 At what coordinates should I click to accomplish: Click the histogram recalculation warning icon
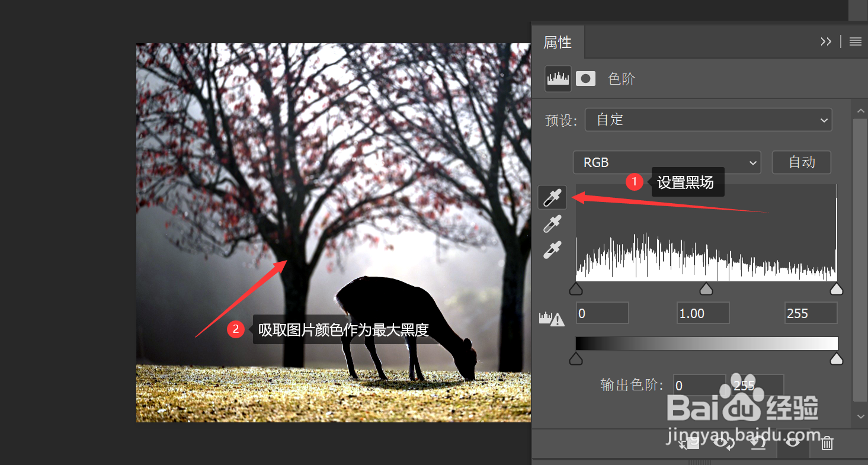tap(551, 319)
